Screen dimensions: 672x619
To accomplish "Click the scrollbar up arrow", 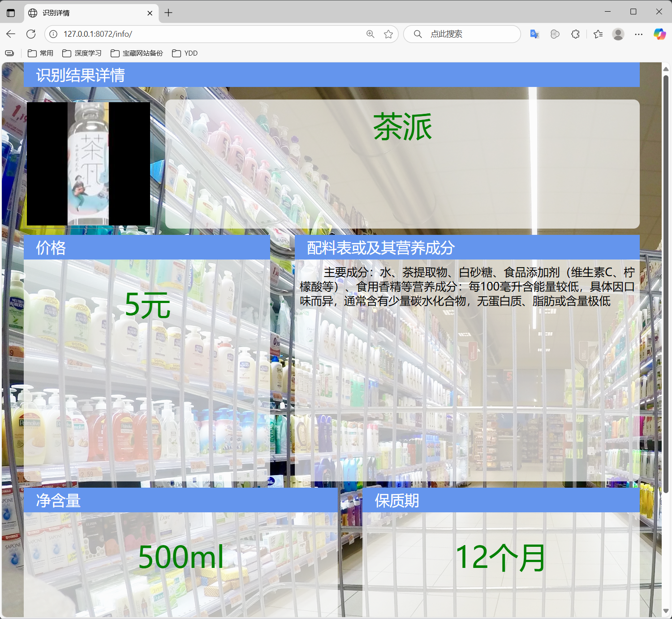I will tap(666, 69).
